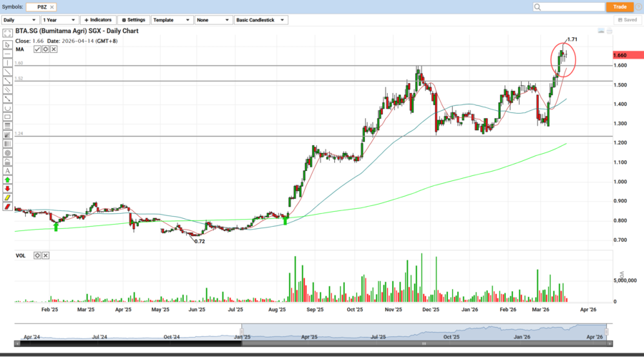Remove the VOL indicator with X
644x357 pixels.
click(x=46, y=255)
